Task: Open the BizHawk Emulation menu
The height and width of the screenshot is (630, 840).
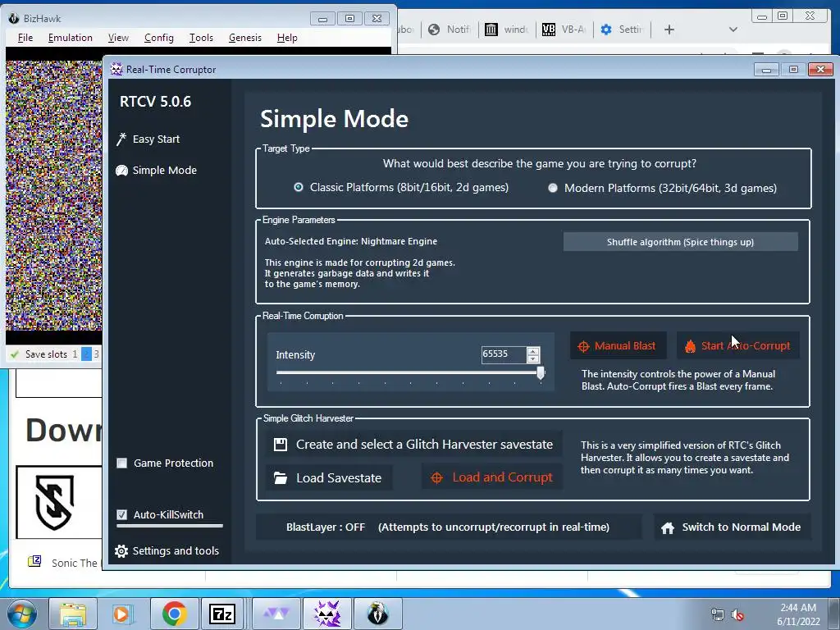Action: [x=71, y=38]
